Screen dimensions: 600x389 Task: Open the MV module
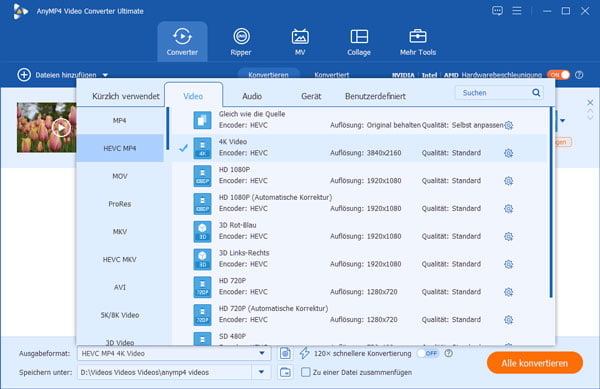[x=300, y=42]
